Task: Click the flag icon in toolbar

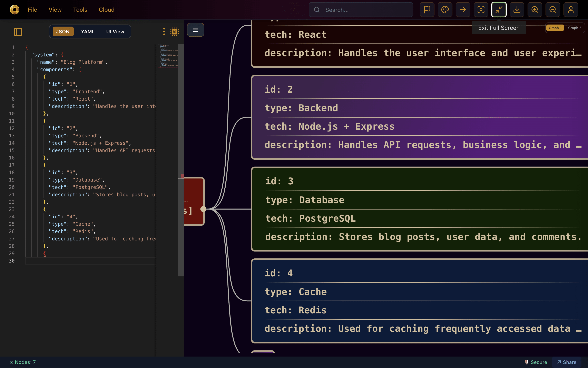Action: [427, 10]
